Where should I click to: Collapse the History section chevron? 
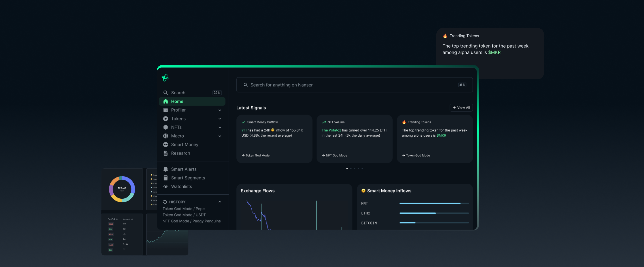220,202
